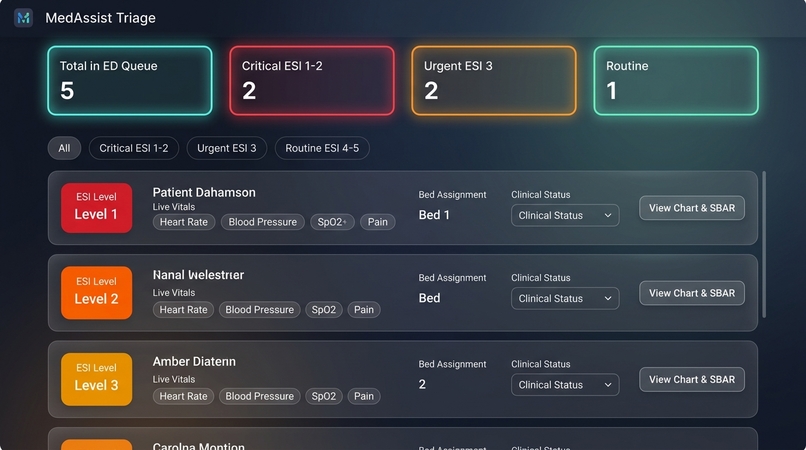Select Blood Pressure chip for Nanal Welestrer
806x450 pixels.
[260, 310]
